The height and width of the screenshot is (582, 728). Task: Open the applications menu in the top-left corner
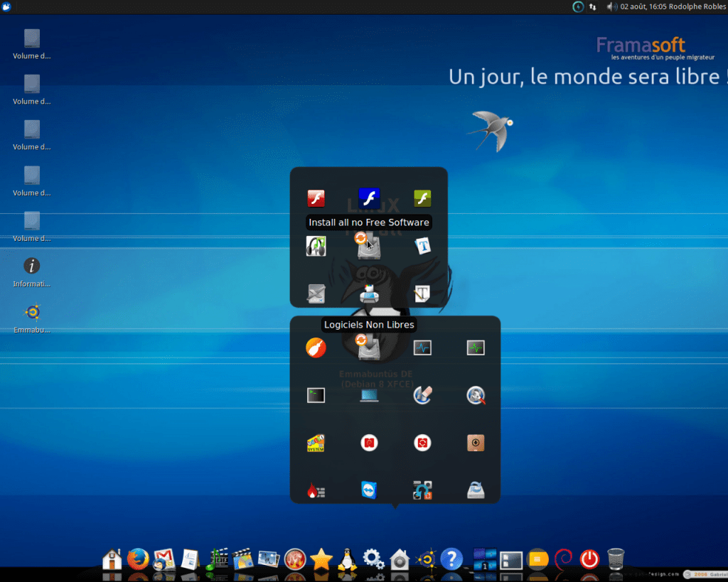tap(7, 6)
